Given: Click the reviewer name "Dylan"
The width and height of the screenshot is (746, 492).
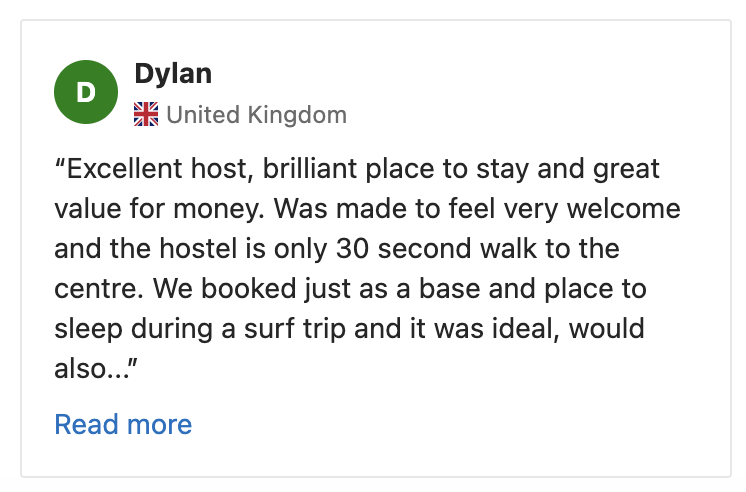Looking at the screenshot, I should (173, 74).
